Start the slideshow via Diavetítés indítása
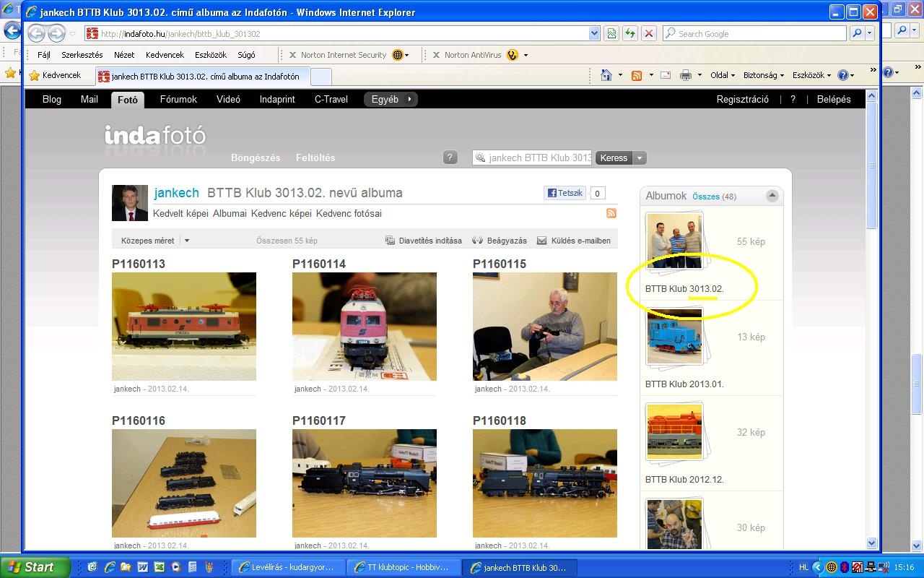The width and height of the screenshot is (924, 578). click(x=424, y=241)
